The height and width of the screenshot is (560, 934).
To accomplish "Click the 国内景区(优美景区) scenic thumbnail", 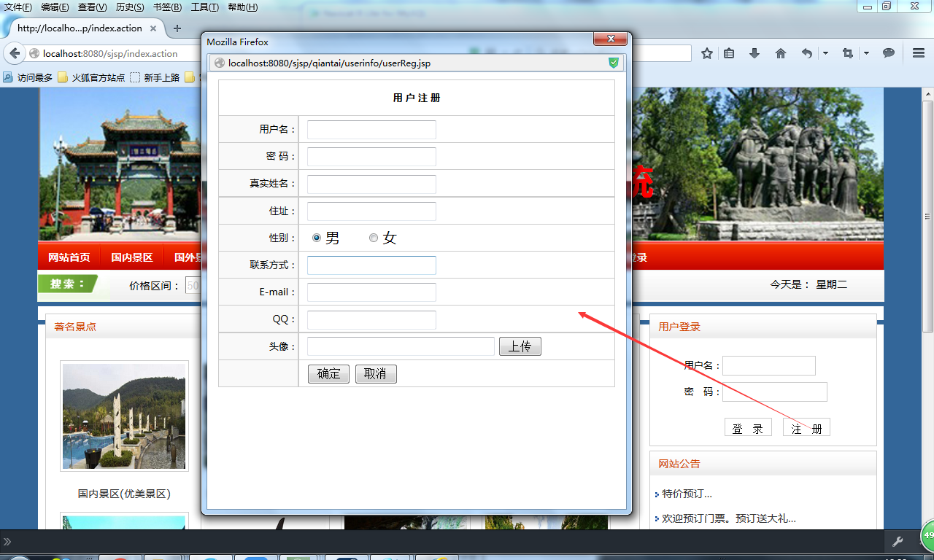I will (124, 416).
